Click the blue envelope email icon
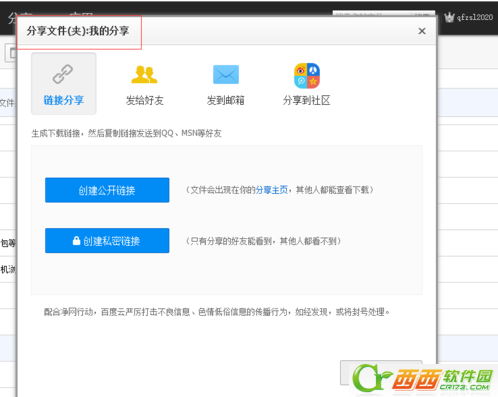 pyautogui.click(x=226, y=74)
